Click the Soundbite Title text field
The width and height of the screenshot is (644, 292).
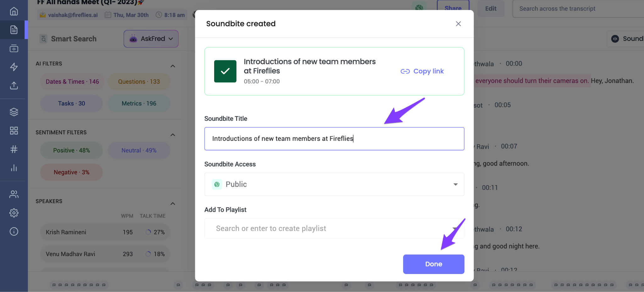334,139
